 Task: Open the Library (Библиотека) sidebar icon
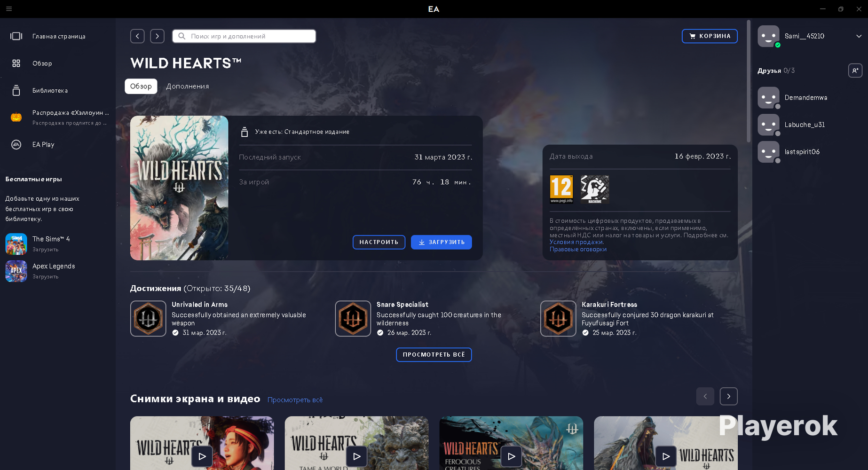[16, 91]
